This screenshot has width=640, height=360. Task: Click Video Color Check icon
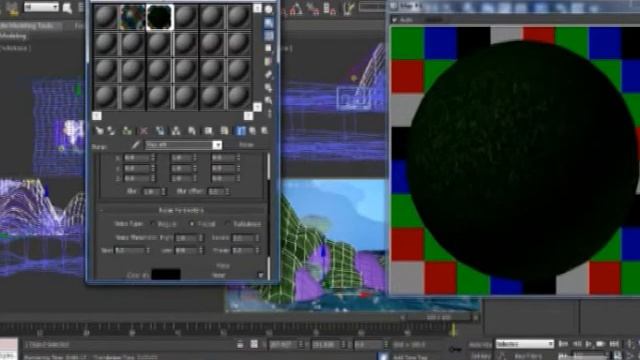269,62
